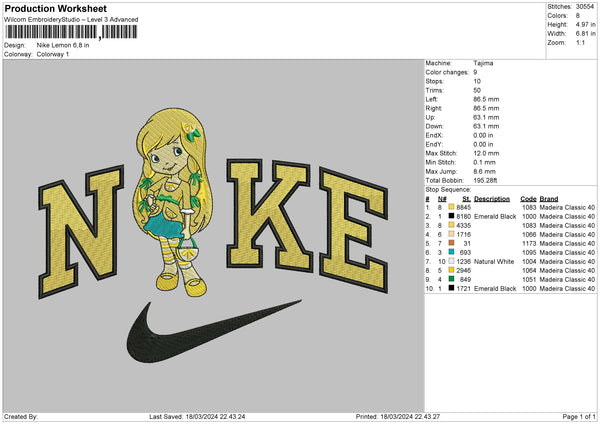Click the St. column header
This screenshot has height=424, width=600.
(x=466, y=198)
